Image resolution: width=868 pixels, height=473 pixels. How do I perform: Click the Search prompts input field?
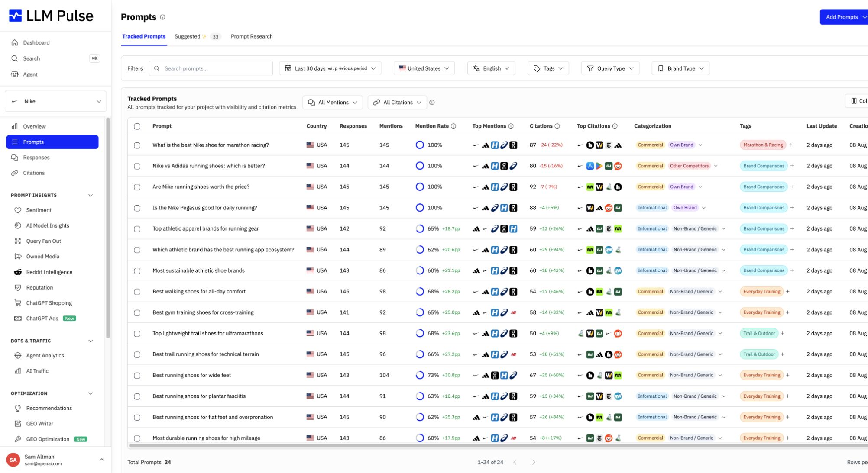point(211,68)
